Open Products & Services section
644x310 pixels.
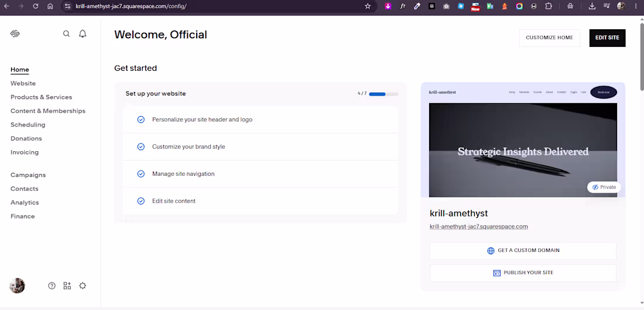[x=41, y=97]
